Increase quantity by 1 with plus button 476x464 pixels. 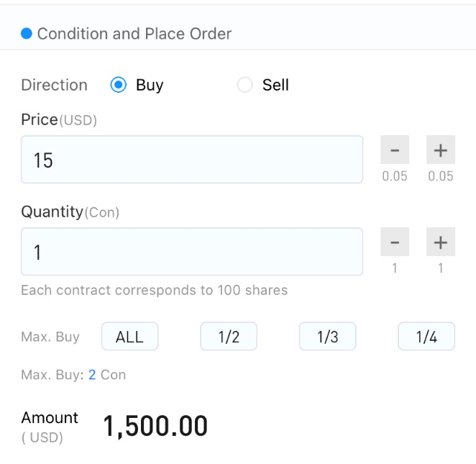pos(441,242)
